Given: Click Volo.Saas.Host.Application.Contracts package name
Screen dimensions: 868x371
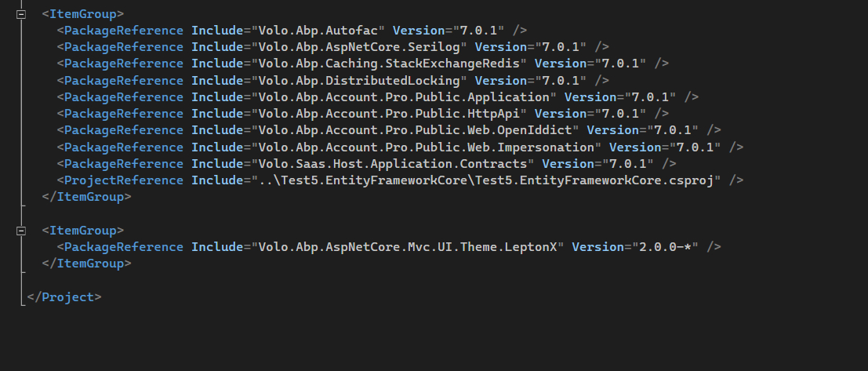Looking at the screenshot, I should tap(392, 164).
